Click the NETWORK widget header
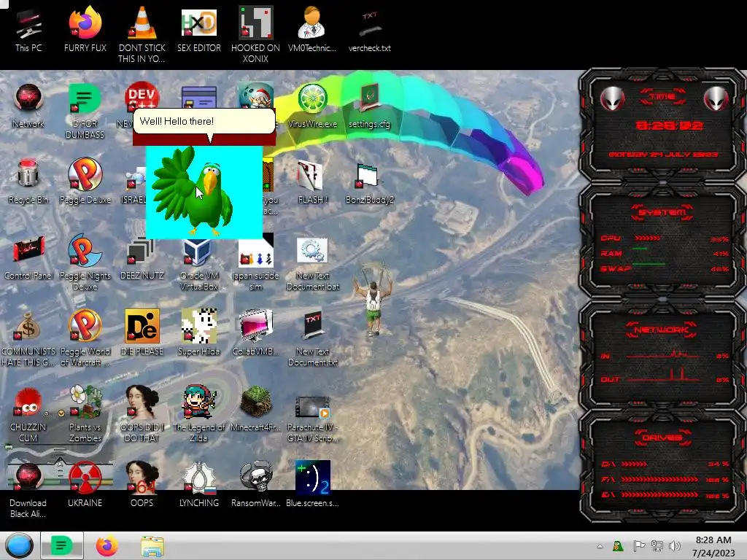Screen dimensions: 747x560 point(662,330)
